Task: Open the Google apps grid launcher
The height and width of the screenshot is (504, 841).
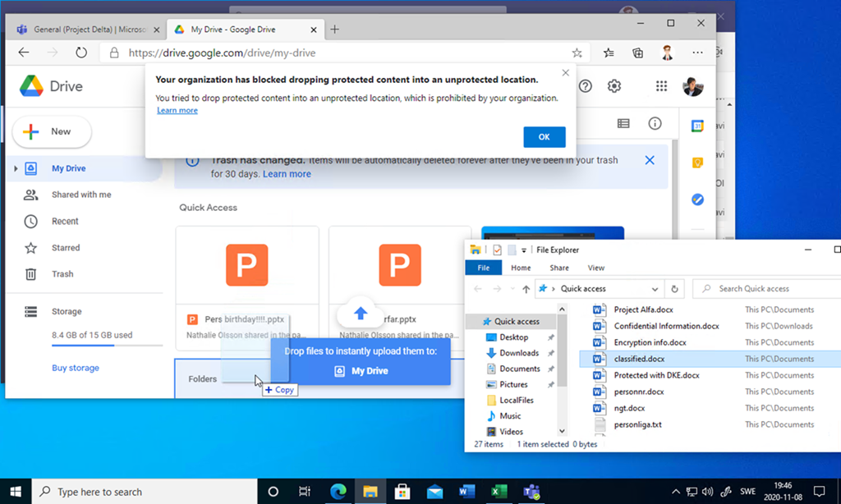Action: tap(661, 86)
